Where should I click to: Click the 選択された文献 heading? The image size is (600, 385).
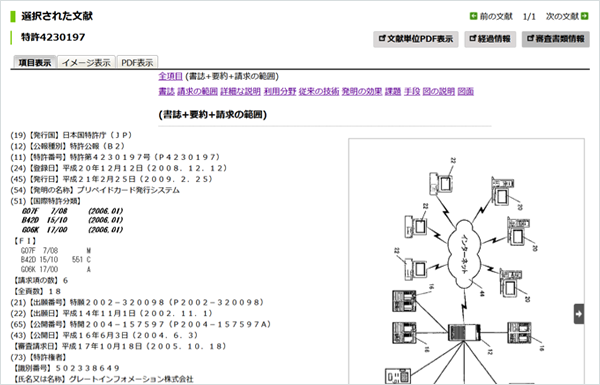[x=57, y=16]
